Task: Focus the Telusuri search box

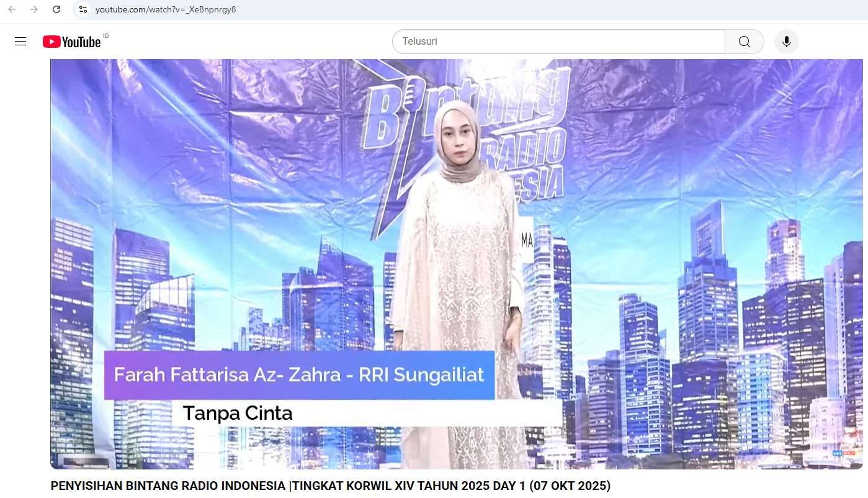Action: pos(558,42)
